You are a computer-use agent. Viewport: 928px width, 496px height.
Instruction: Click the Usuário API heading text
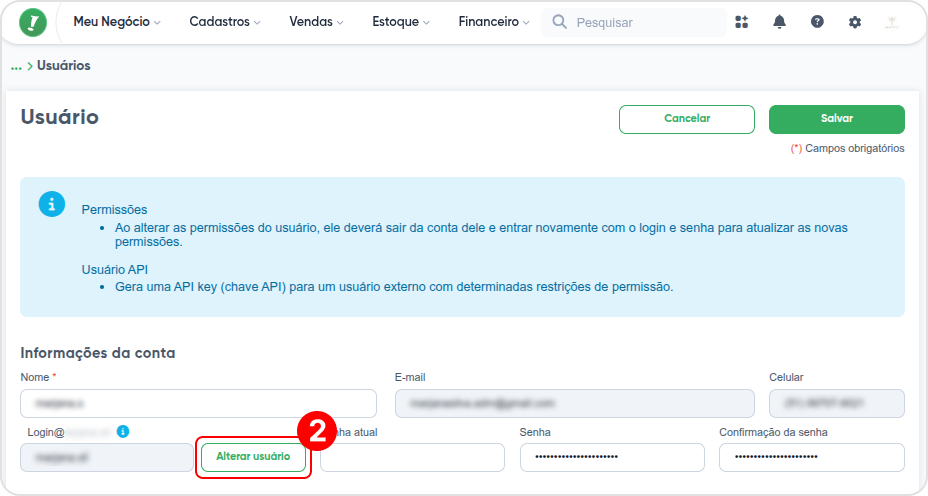click(115, 269)
